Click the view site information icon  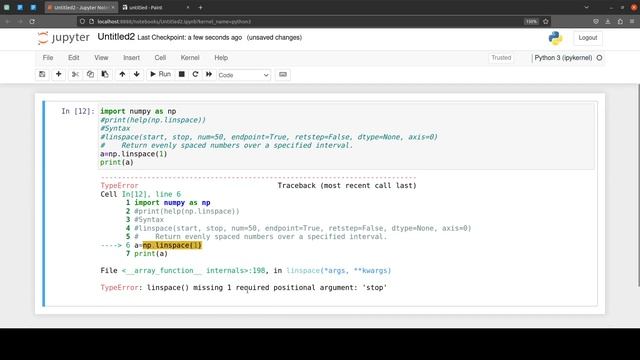pyautogui.click(x=92, y=21)
